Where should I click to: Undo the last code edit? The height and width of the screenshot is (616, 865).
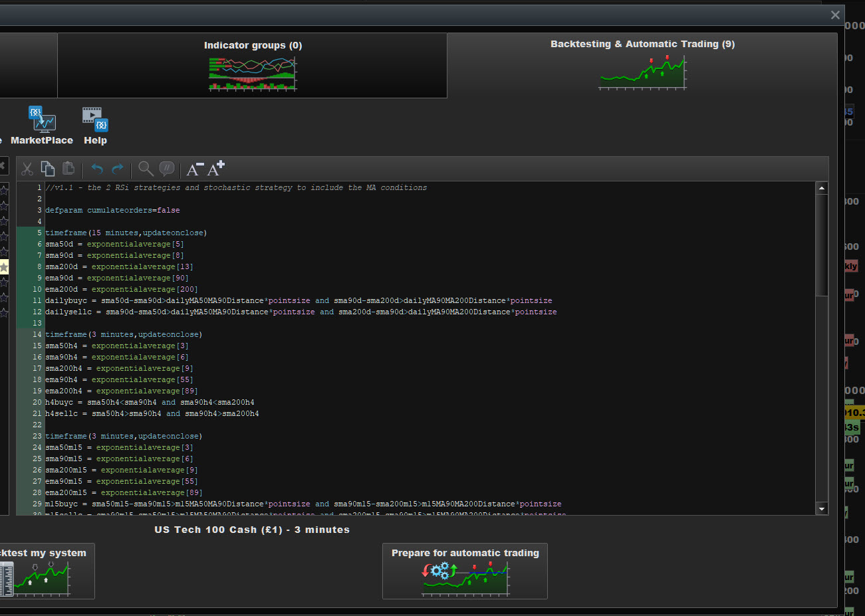point(97,169)
